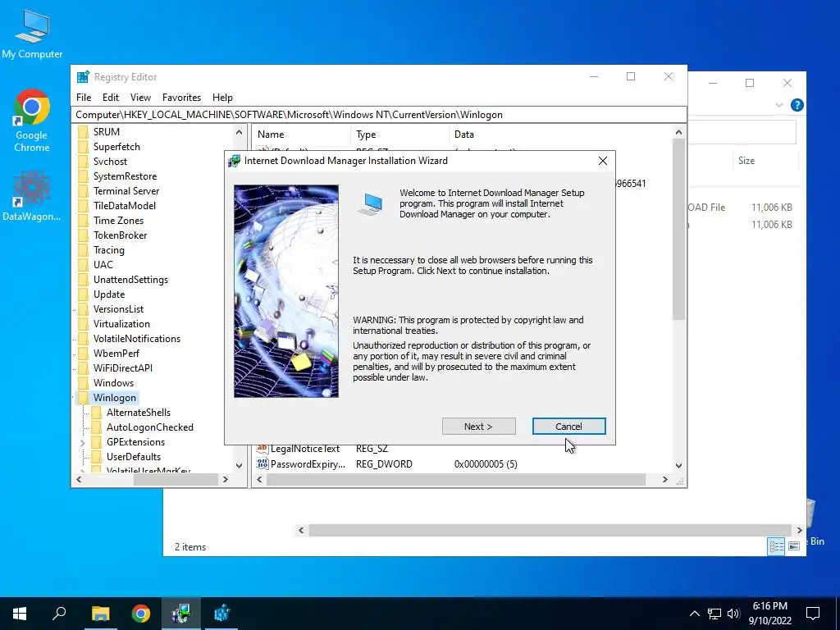This screenshot has width=840, height=630.
Task: Sort registry values by Type column
Action: (x=400, y=135)
